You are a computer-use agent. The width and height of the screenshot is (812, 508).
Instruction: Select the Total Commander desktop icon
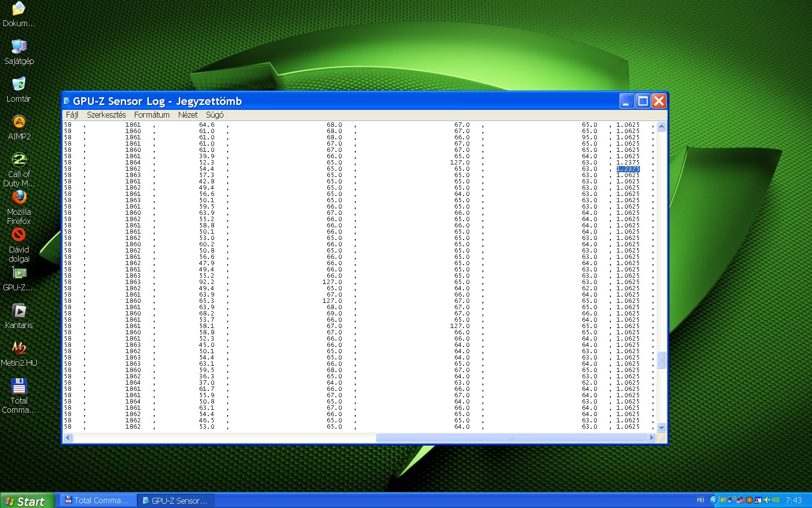click(x=19, y=396)
